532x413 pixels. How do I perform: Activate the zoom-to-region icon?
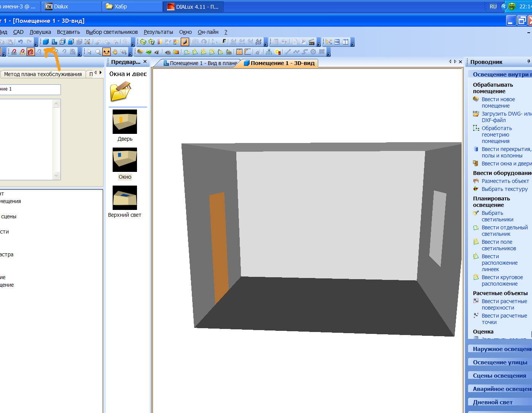[88, 42]
